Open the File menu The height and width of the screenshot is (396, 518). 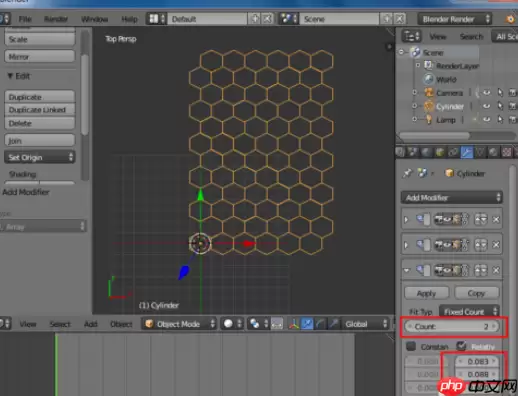[25, 19]
